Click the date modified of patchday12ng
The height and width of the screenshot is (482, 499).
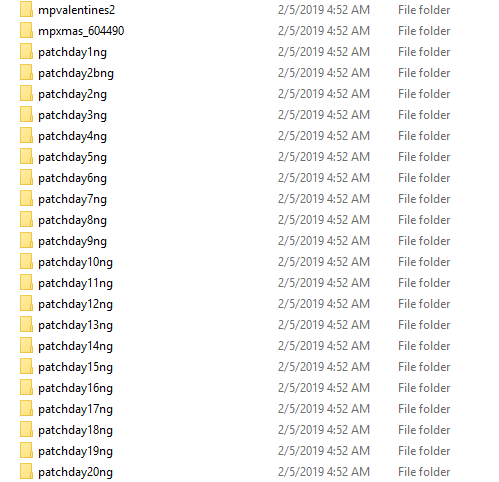point(324,304)
